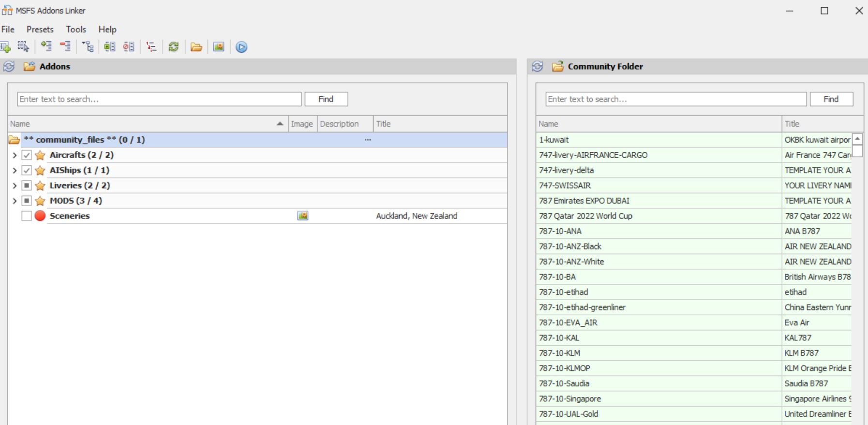Click the expand all rows toolbar icon

[x=46, y=46]
